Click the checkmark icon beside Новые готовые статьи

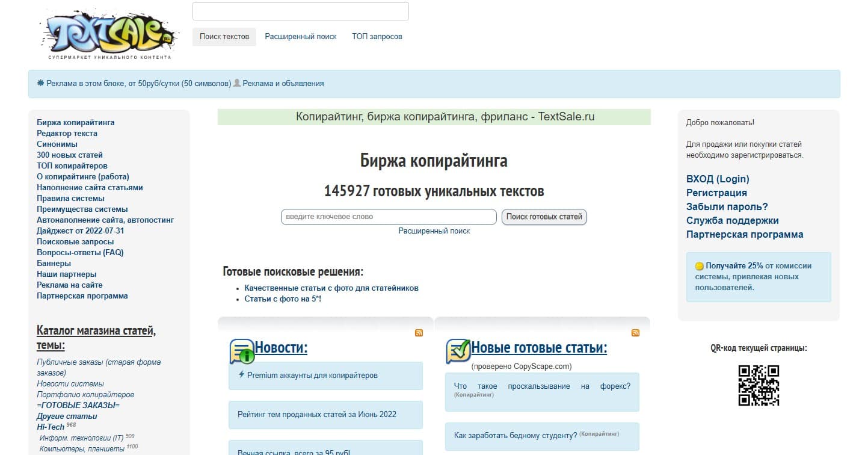point(458,351)
